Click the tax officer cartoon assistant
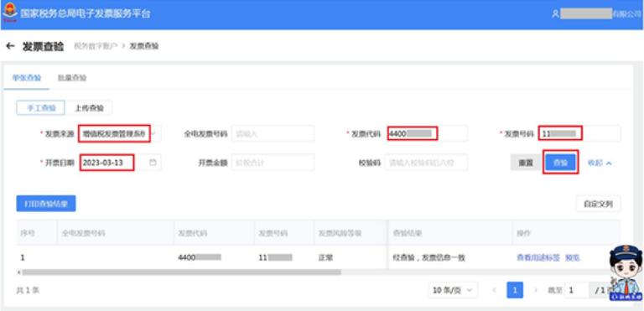Image resolution: width=644 pixels, height=311 pixels. point(625,272)
